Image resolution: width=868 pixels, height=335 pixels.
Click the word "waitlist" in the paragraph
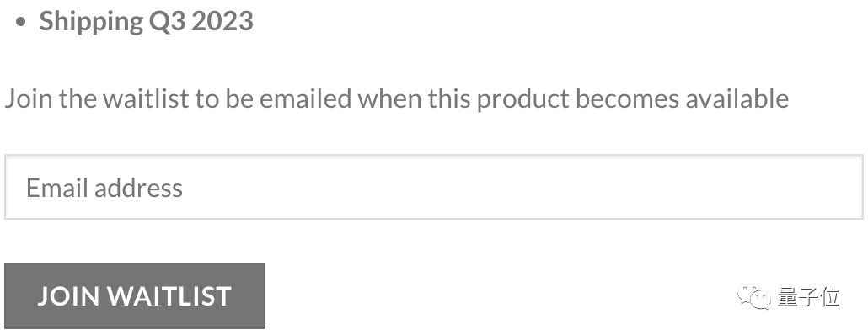tap(146, 99)
